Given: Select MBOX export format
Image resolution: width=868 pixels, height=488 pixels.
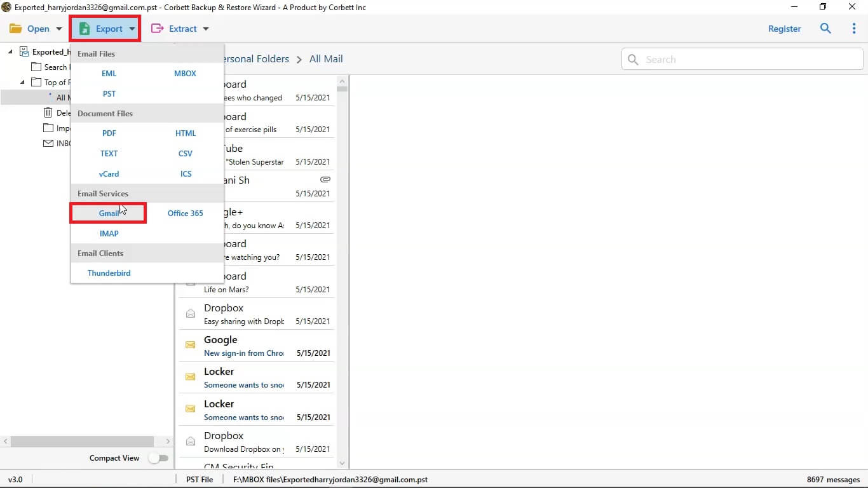Looking at the screenshot, I should (185, 74).
